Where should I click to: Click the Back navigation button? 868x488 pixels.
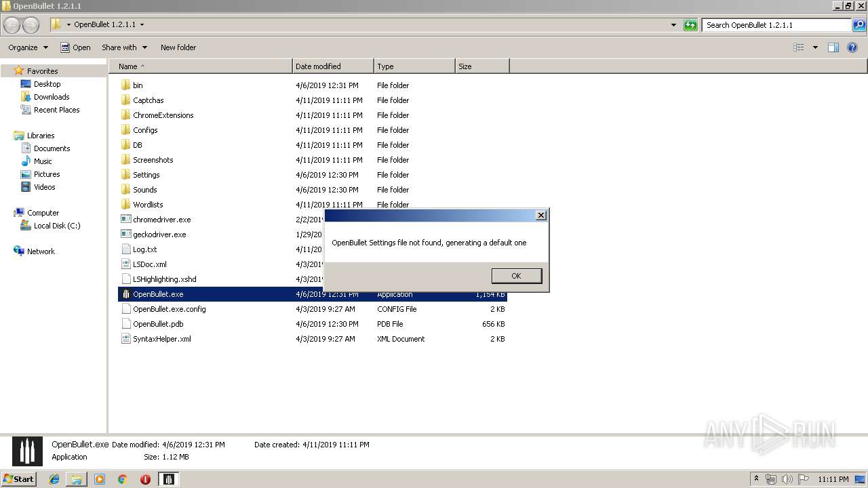click(12, 25)
